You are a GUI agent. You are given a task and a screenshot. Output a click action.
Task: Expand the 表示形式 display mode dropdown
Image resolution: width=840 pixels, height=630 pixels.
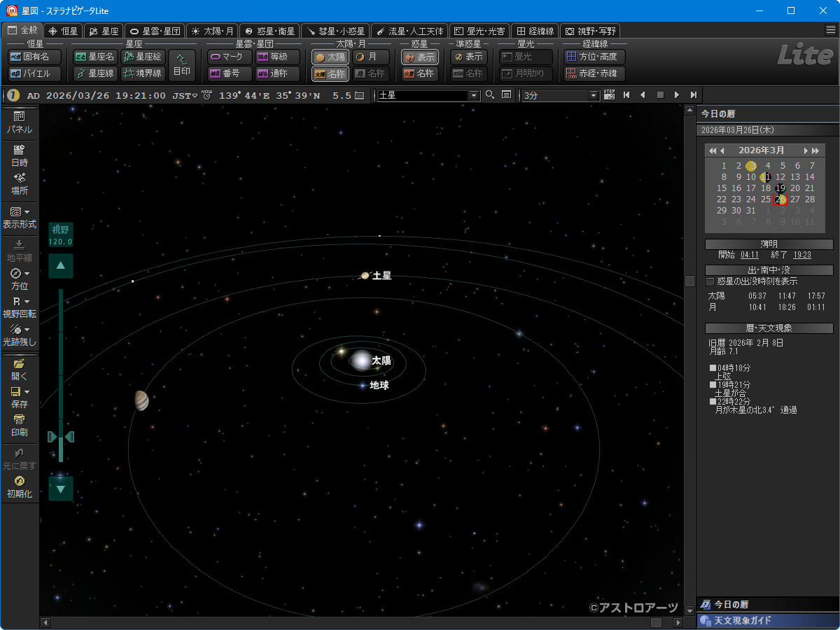click(27, 212)
